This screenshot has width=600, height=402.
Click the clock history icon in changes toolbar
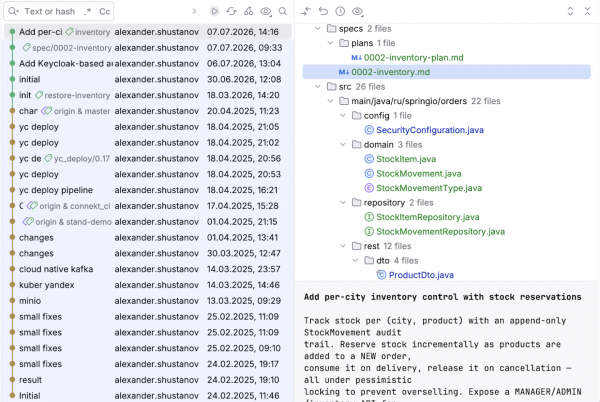(340, 11)
